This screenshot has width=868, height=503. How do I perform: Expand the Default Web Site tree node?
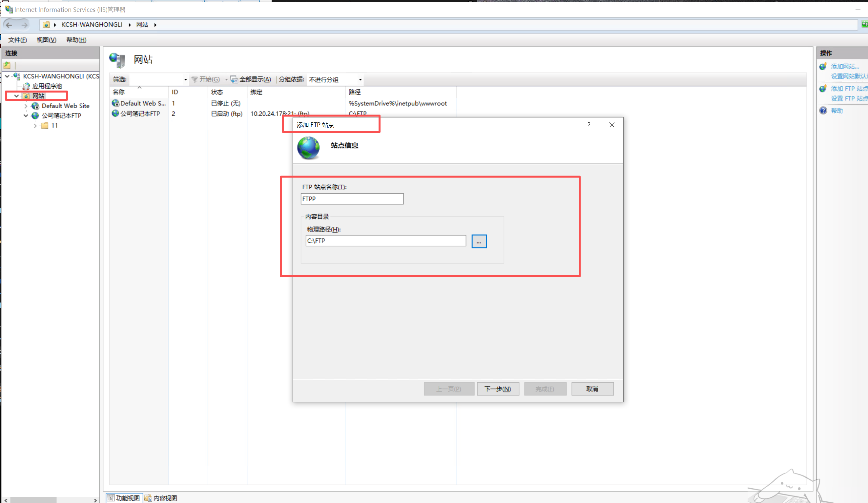click(26, 106)
